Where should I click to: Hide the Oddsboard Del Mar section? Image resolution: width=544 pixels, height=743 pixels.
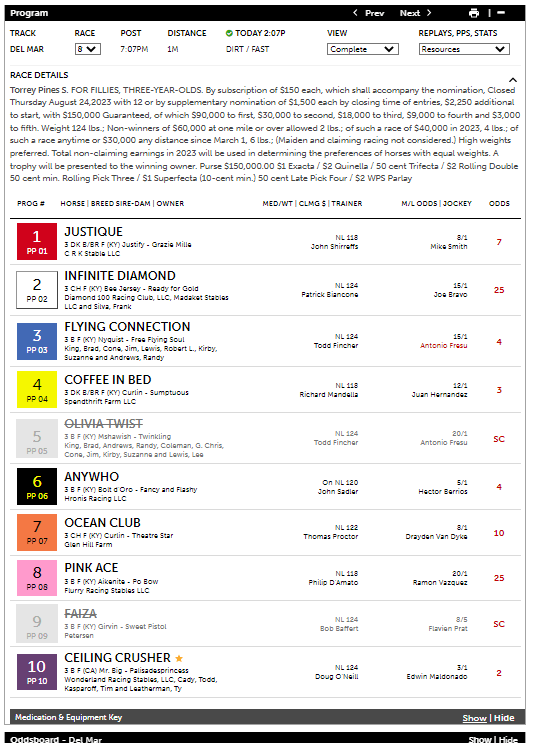(x=508, y=739)
